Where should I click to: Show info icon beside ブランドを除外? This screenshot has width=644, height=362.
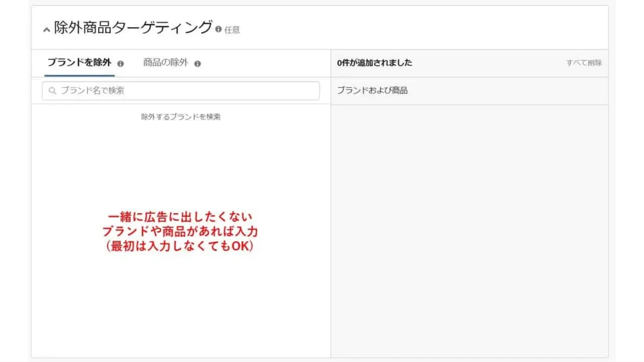click(120, 63)
